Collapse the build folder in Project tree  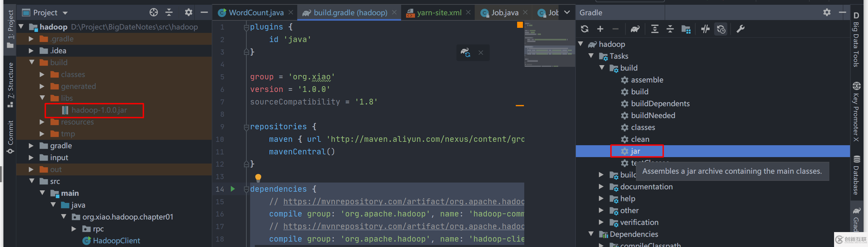(x=32, y=62)
